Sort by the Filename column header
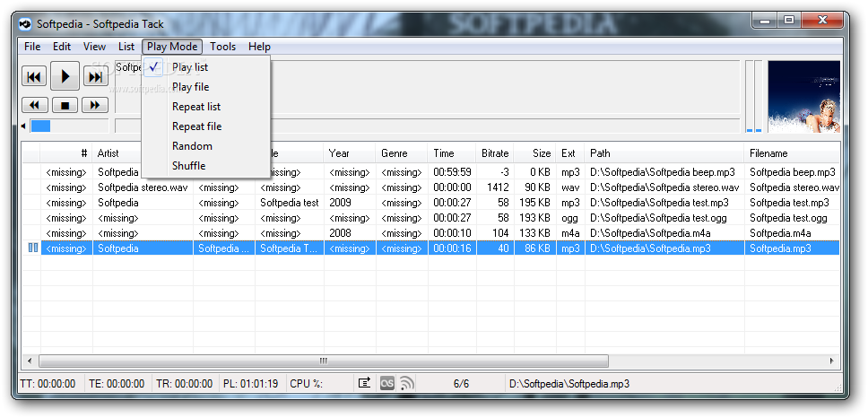 tap(792, 153)
